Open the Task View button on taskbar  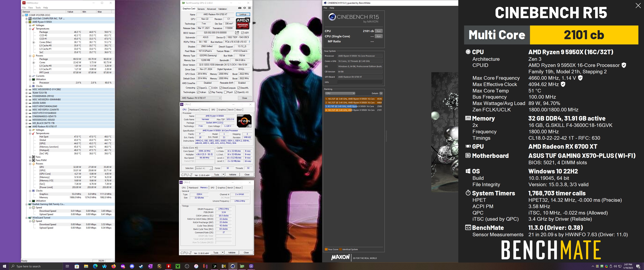pyautogui.click(x=67, y=266)
